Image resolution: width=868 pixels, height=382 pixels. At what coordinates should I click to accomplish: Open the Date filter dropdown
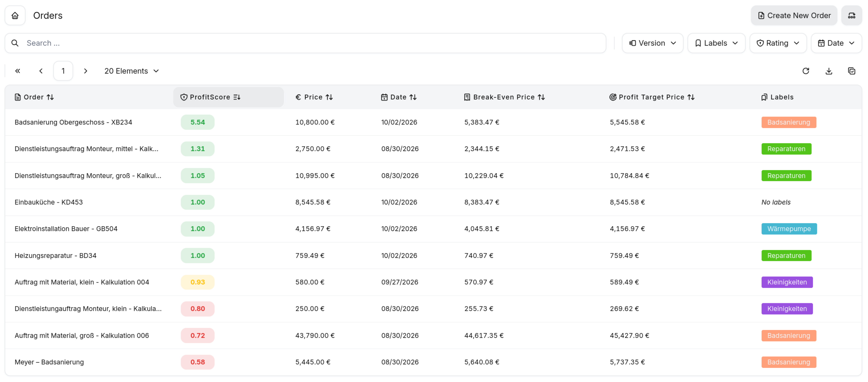pyautogui.click(x=836, y=43)
